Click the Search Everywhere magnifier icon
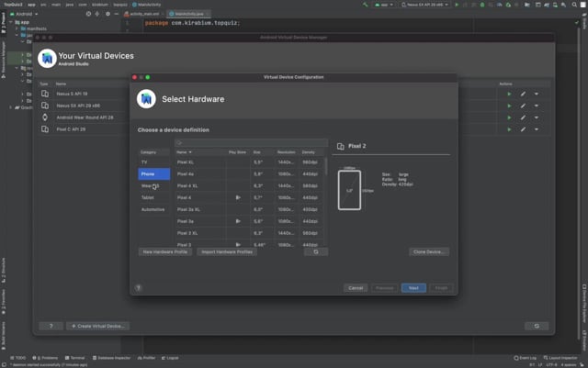588x368 pixels. point(574,5)
